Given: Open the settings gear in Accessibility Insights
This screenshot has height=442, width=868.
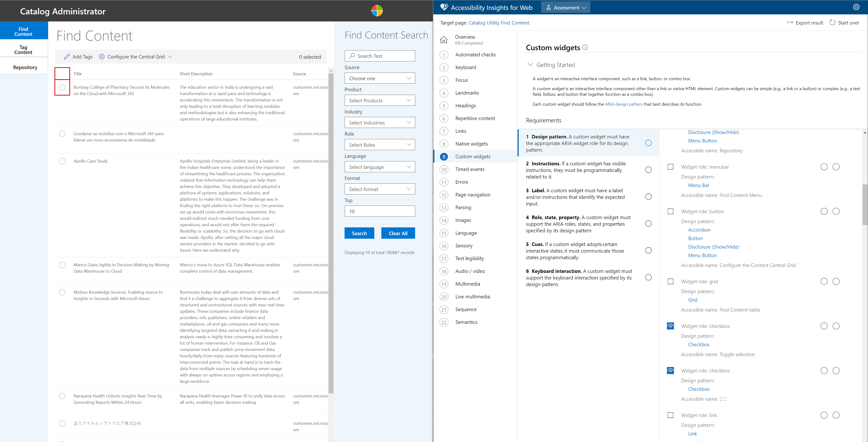Looking at the screenshot, I should click(x=856, y=7).
